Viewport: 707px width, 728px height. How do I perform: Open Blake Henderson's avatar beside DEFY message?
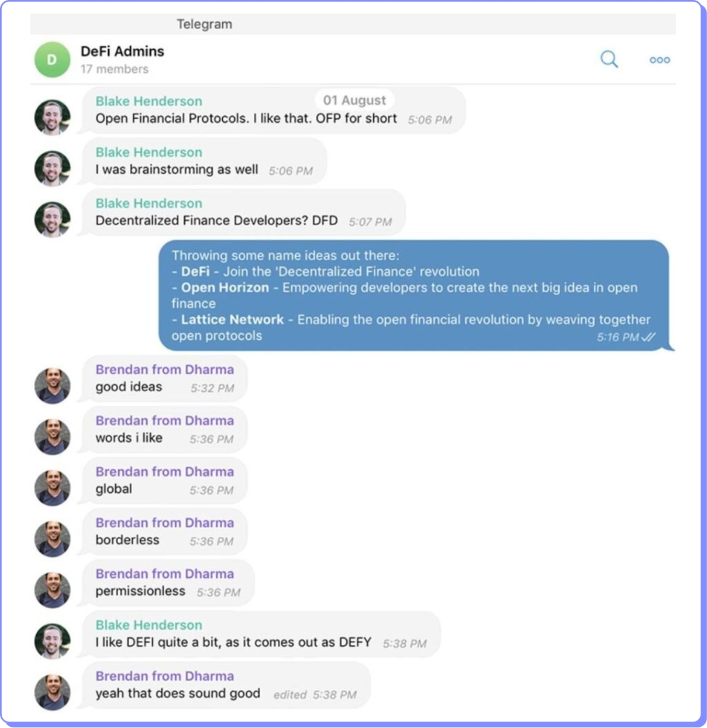coord(52,641)
